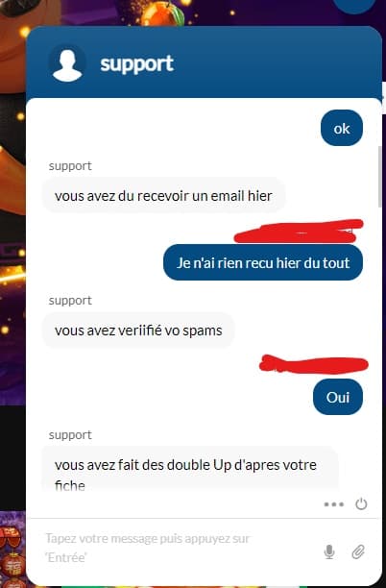Click the 'support' label above the spams message

pyautogui.click(x=70, y=301)
